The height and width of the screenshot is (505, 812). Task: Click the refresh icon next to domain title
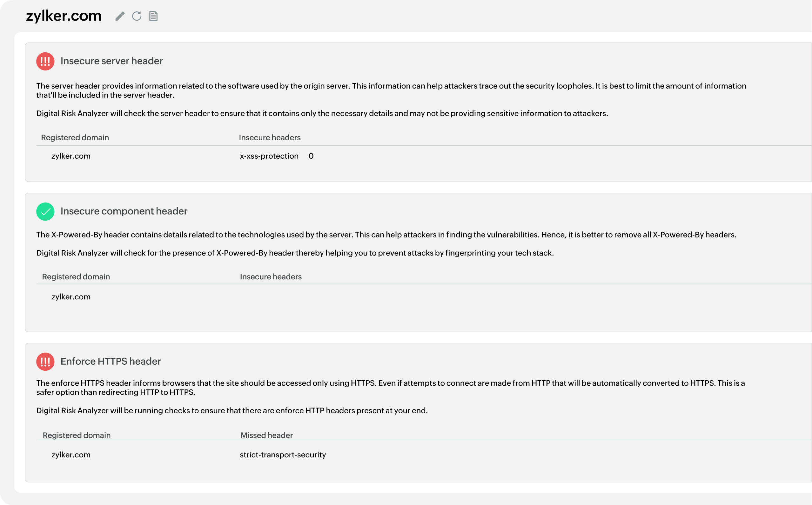click(137, 16)
